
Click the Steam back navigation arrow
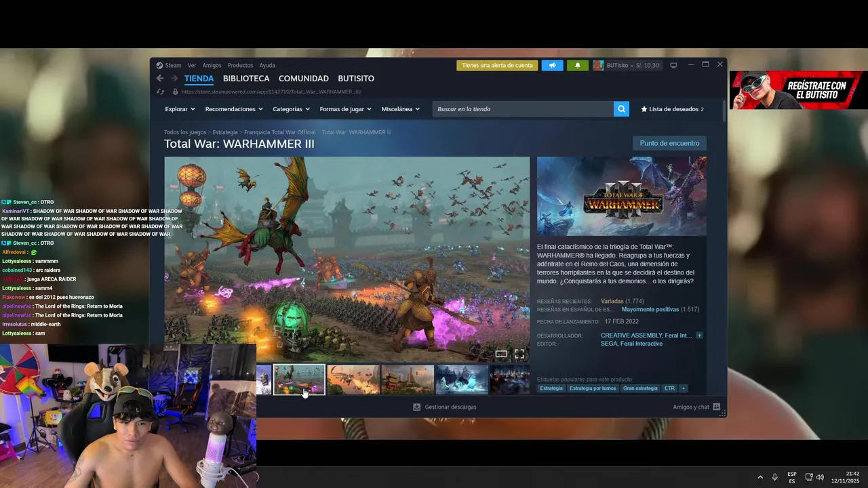click(x=160, y=79)
